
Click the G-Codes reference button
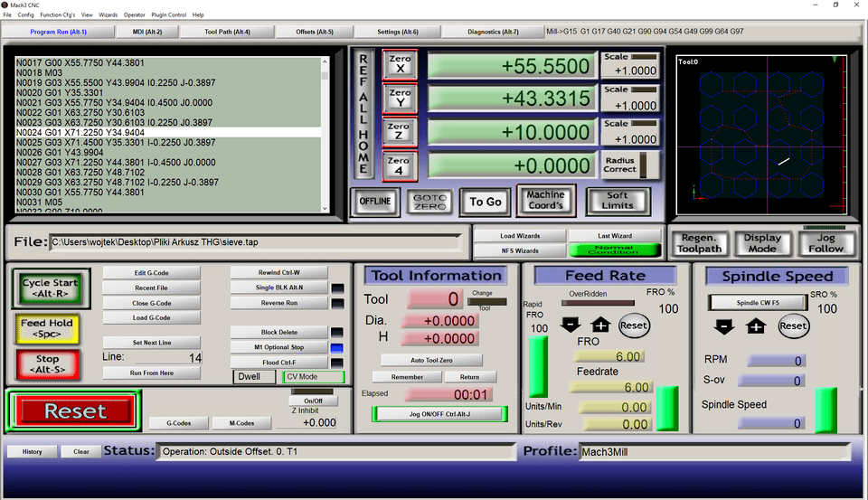178,423
